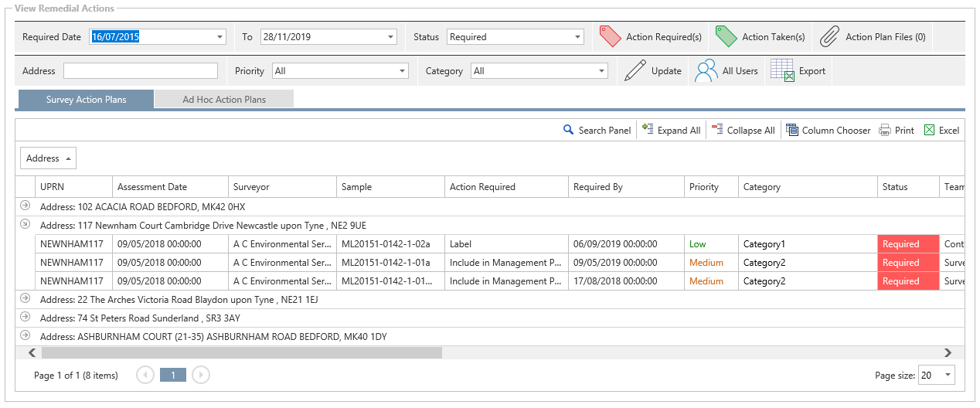The width and height of the screenshot is (980, 408).
Task: Collapse the 117 Newnham Court address group
Action: point(25,225)
